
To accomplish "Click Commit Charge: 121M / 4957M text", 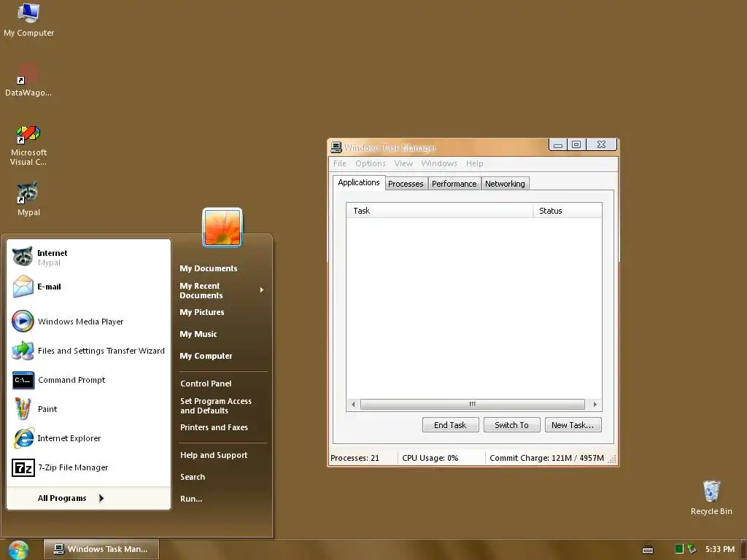I will (x=546, y=458).
